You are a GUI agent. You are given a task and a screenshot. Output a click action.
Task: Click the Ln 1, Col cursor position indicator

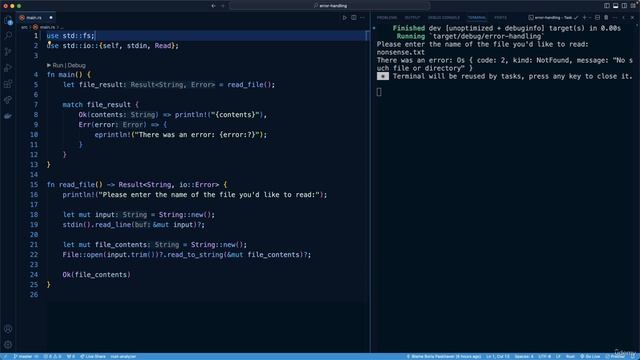tap(498, 356)
